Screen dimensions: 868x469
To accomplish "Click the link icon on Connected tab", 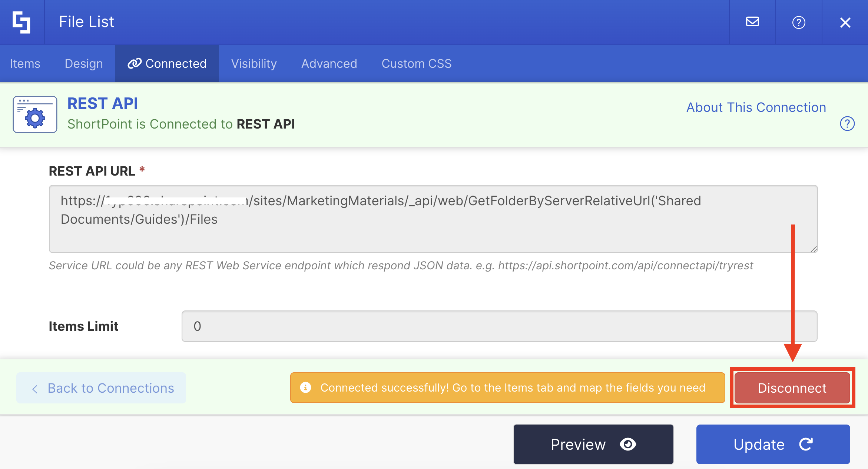I will point(134,64).
